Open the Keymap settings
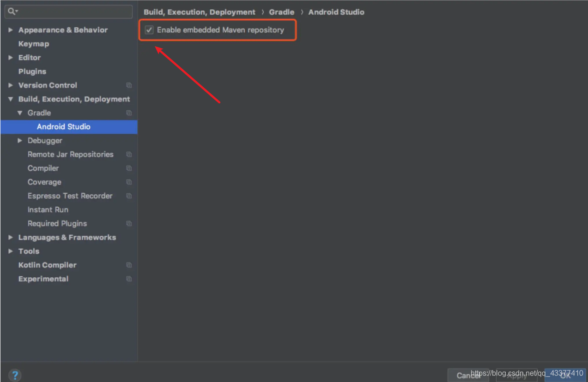Viewport: 588px width, 382px height. 34,44
